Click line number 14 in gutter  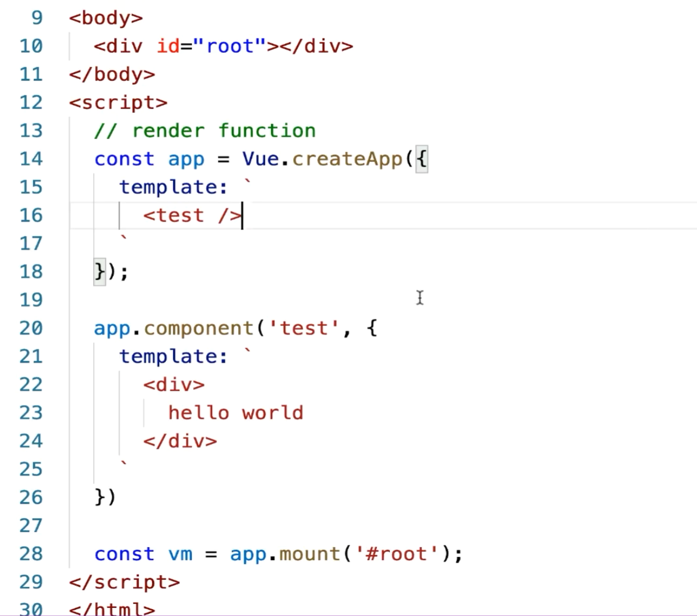coord(31,159)
